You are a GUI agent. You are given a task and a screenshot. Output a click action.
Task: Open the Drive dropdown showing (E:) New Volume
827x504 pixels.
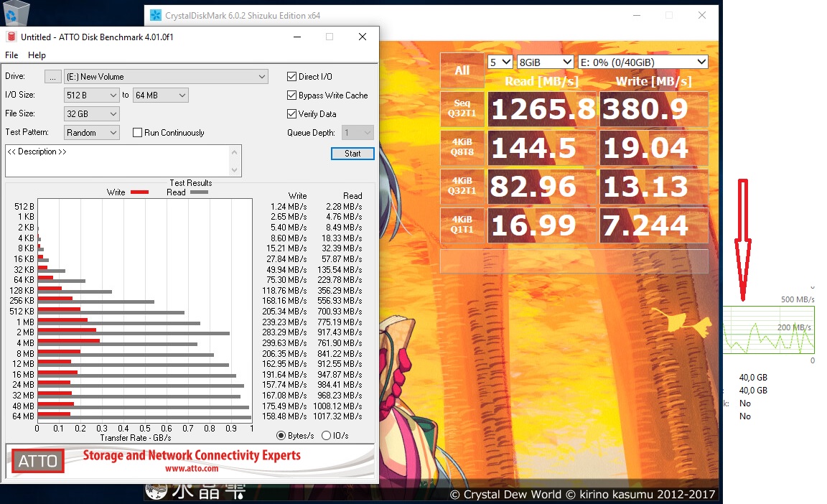[x=166, y=76]
